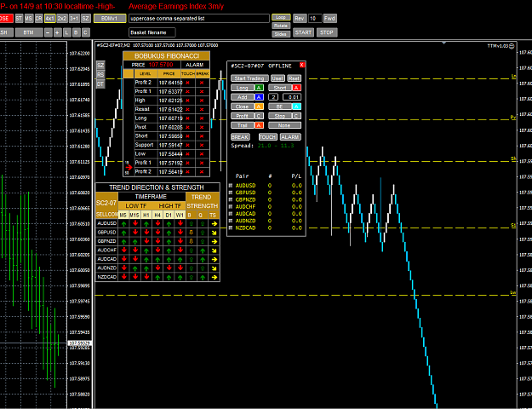The width and height of the screenshot is (532, 409).
Task: Click the Trail button in trade panel
Action: (243, 125)
